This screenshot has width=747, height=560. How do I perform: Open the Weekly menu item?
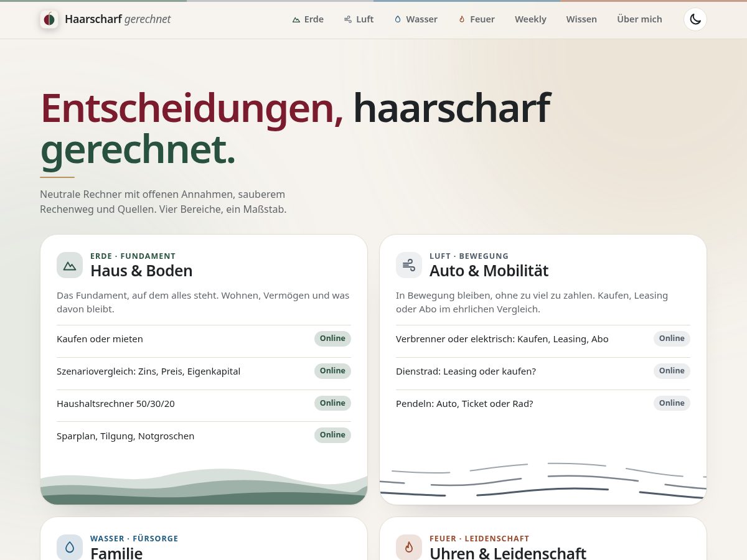(530, 19)
